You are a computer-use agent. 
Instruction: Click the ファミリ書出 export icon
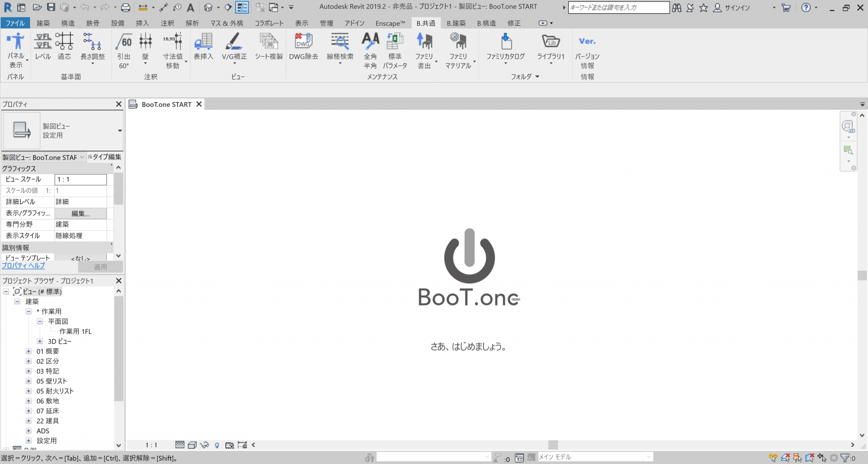pos(424,50)
